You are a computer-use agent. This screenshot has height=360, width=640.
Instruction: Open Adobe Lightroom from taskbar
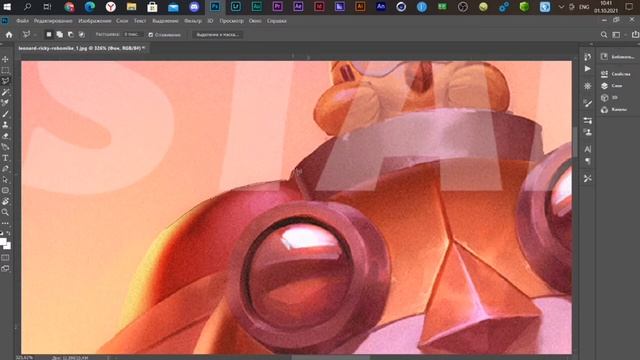[x=236, y=7]
